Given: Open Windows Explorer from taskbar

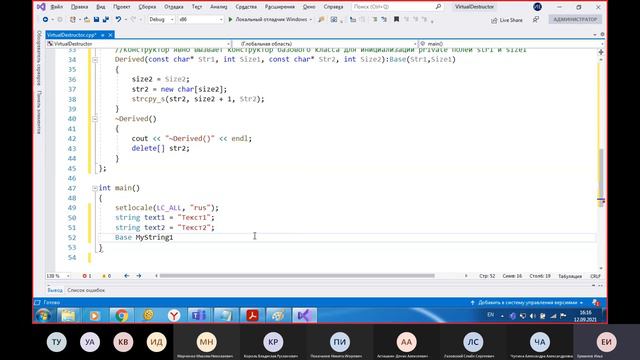Looking at the screenshot, I should click(68, 316).
